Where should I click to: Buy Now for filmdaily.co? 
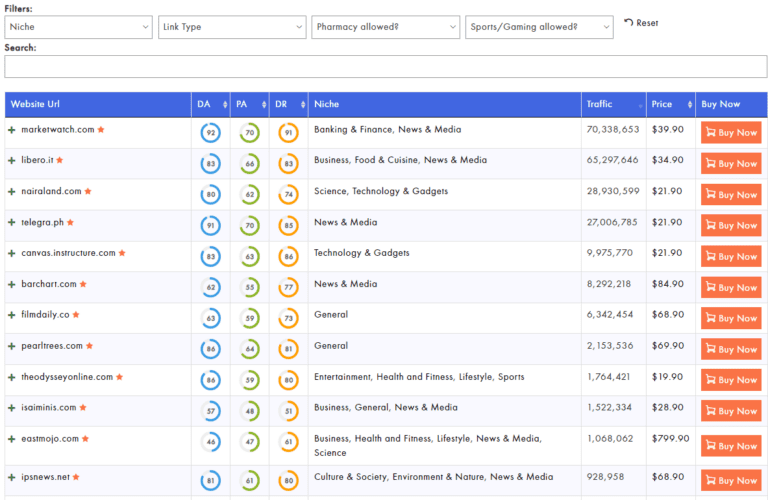(731, 318)
